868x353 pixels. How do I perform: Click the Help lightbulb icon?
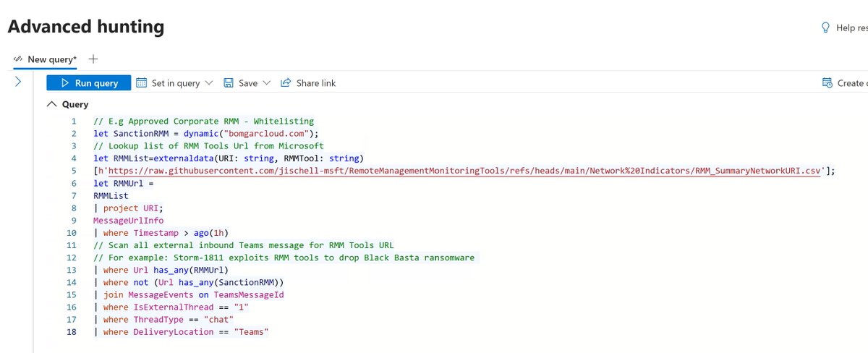pyautogui.click(x=825, y=27)
